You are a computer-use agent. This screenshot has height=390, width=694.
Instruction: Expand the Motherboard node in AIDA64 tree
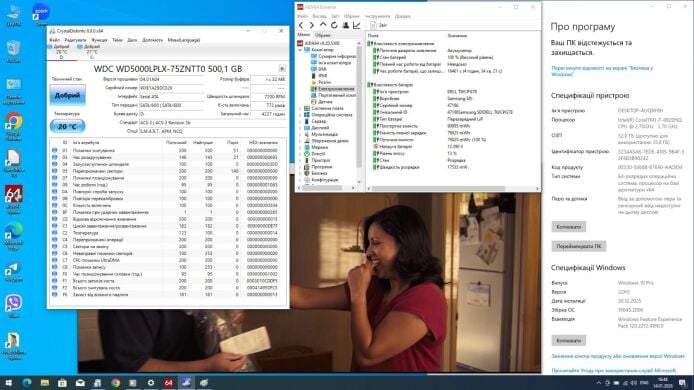click(300, 108)
